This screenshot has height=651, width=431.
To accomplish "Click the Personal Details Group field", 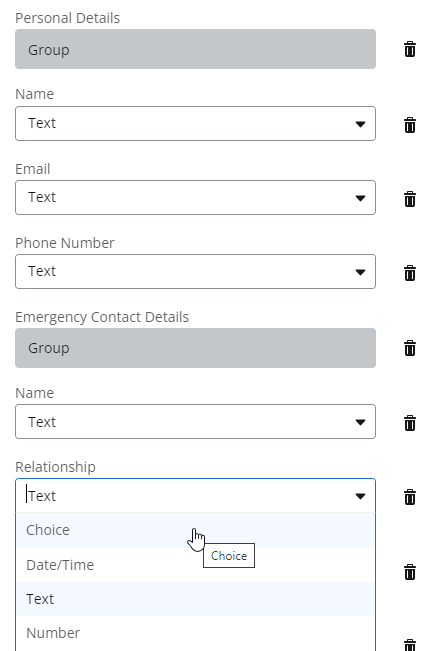I will click(195, 49).
